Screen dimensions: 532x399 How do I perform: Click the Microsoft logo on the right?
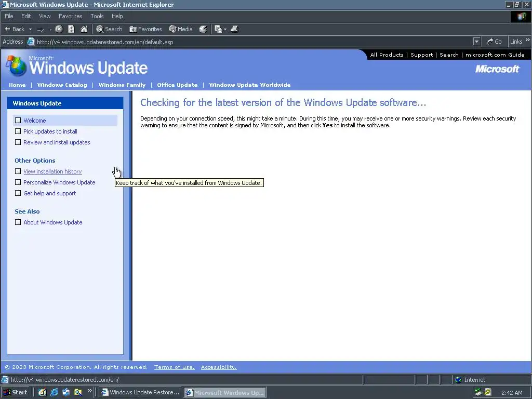[497, 69]
